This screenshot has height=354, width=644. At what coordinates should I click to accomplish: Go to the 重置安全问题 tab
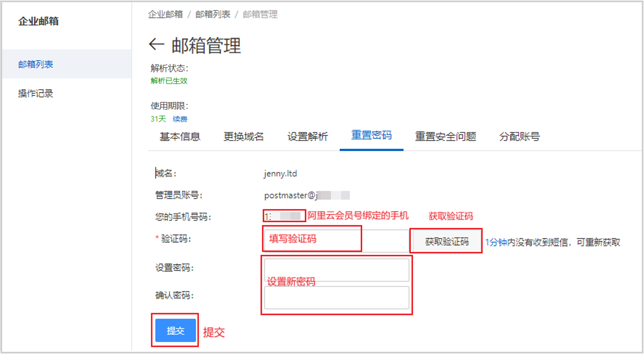[446, 137]
